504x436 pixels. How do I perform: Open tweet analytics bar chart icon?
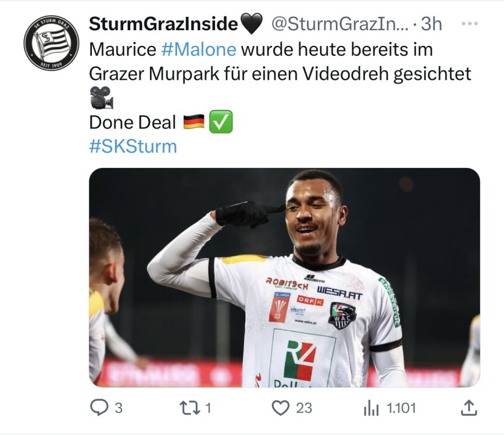(371, 408)
